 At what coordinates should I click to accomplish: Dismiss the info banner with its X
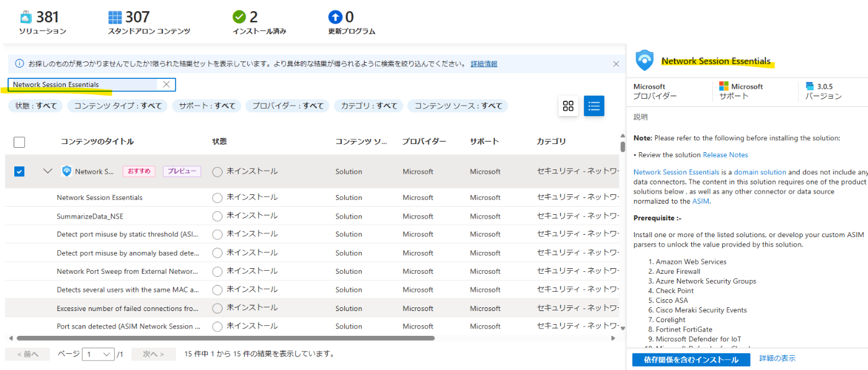616,63
